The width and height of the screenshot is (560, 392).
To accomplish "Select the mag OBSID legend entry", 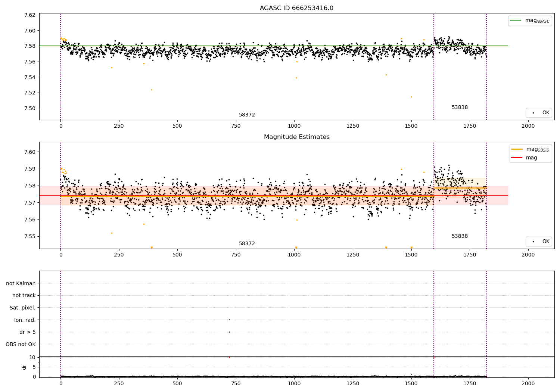I will click(x=531, y=149).
